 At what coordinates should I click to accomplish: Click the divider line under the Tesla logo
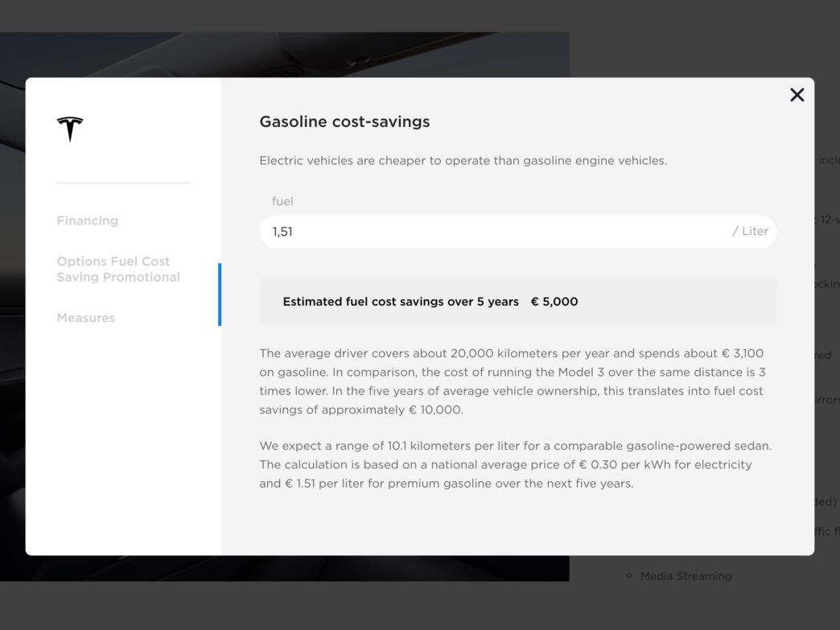tap(123, 183)
